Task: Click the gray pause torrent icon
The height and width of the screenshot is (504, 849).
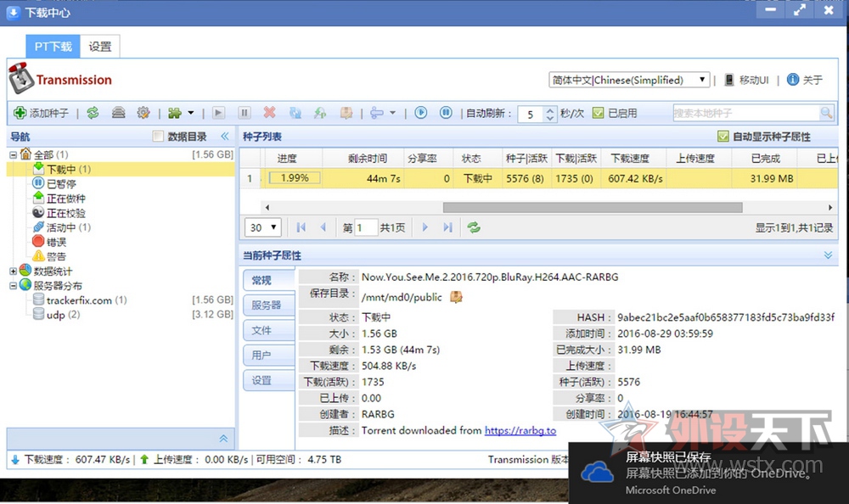Action: tap(245, 113)
